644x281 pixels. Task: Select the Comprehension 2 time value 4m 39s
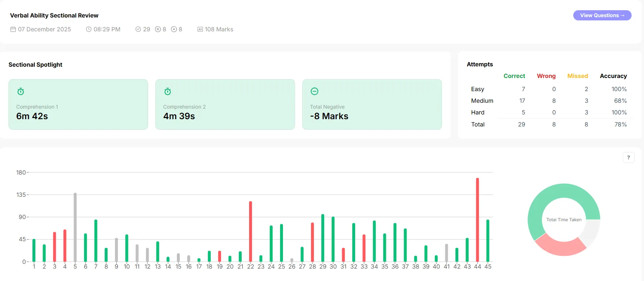click(x=179, y=116)
